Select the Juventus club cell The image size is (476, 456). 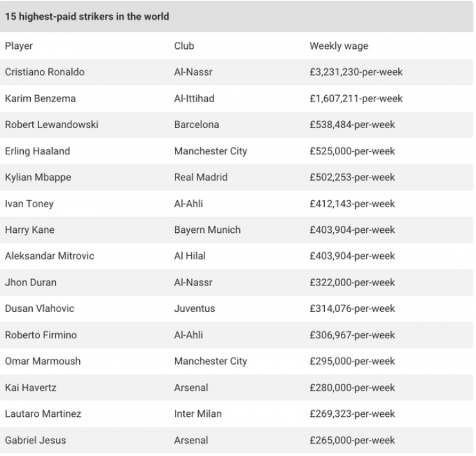click(194, 309)
